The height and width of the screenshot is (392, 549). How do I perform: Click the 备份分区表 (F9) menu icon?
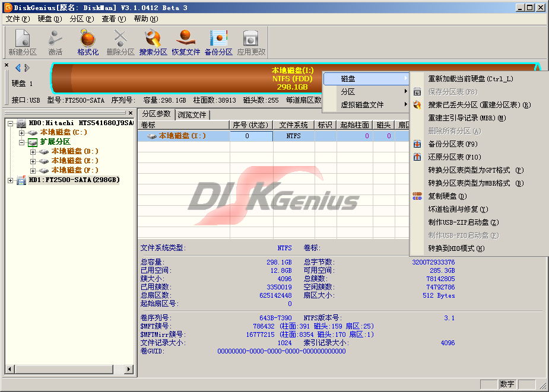pos(417,144)
